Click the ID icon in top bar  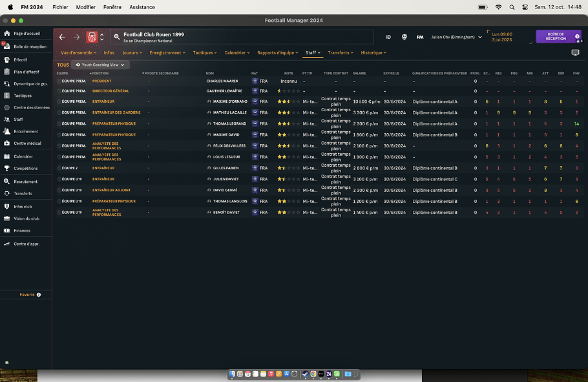click(x=388, y=37)
